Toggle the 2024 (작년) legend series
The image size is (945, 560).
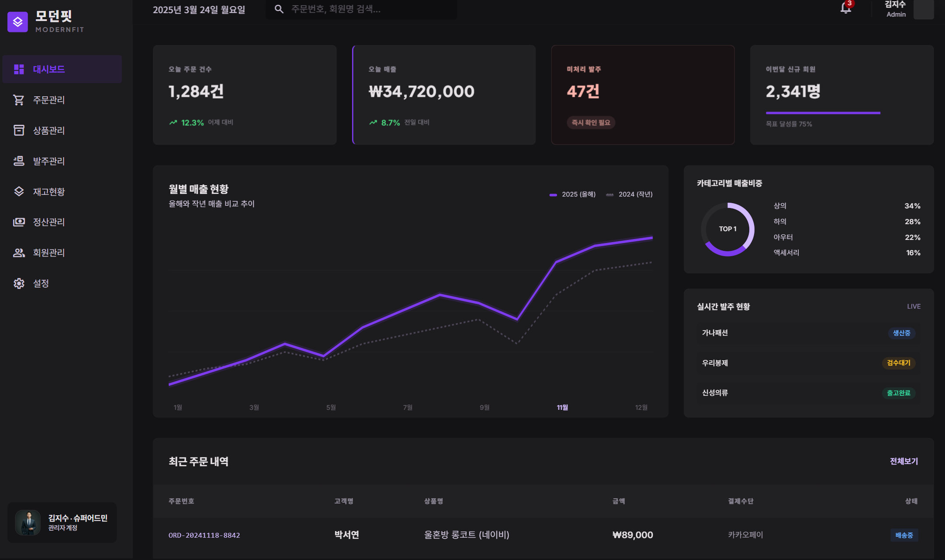click(x=629, y=194)
